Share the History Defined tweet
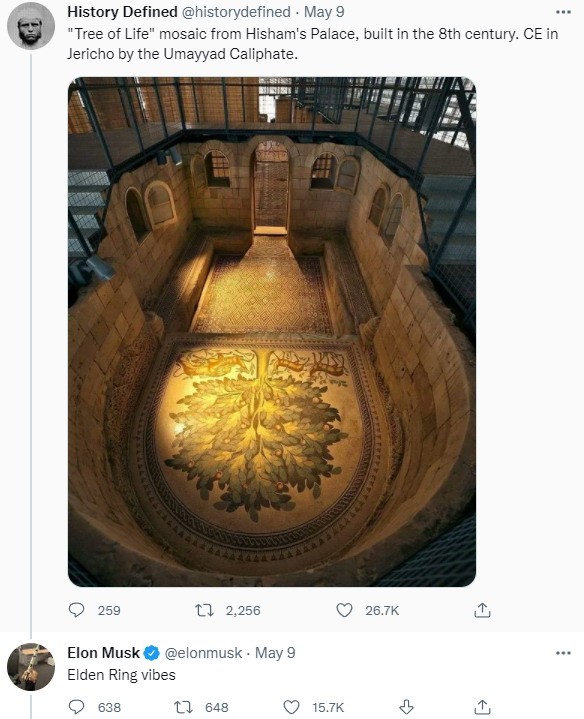The image size is (584, 719). [482, 610]
